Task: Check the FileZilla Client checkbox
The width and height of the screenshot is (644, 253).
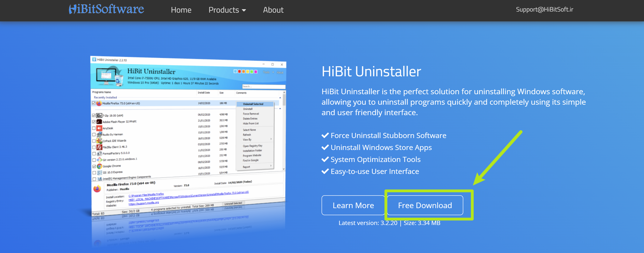Action: [x=94, y=147]
